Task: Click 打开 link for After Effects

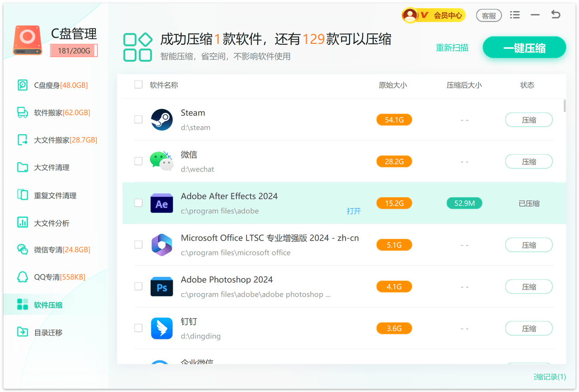Action: (x=353, y=211)
